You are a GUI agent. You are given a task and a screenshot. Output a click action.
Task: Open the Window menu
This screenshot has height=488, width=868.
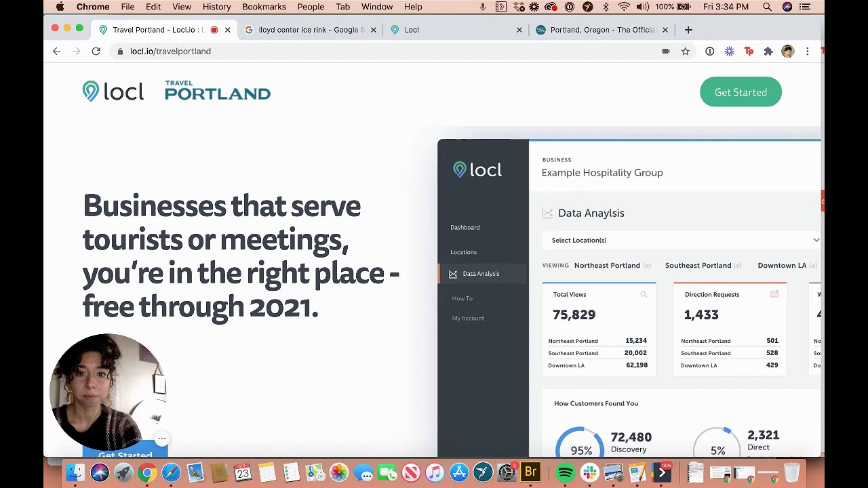377,7
